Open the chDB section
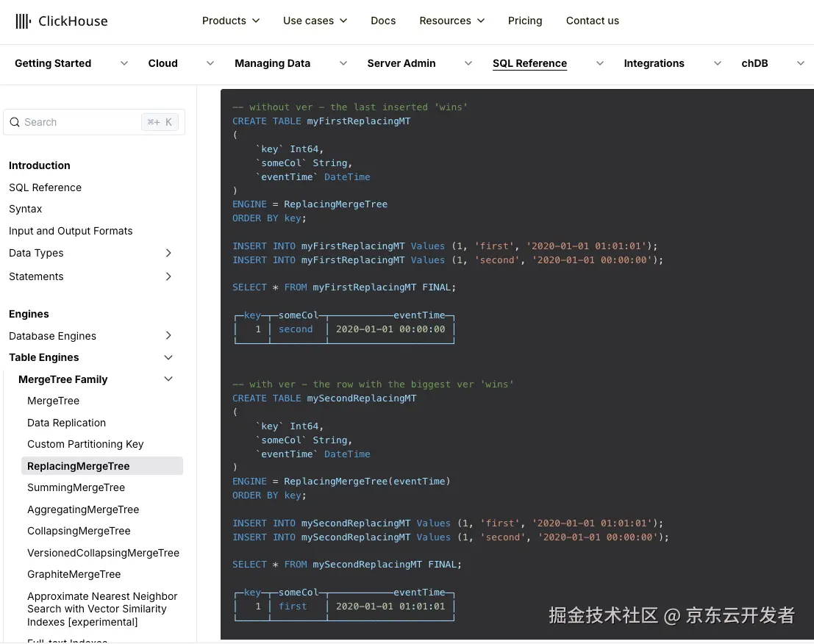The image size is (814, 644). [x=755, y=63]
